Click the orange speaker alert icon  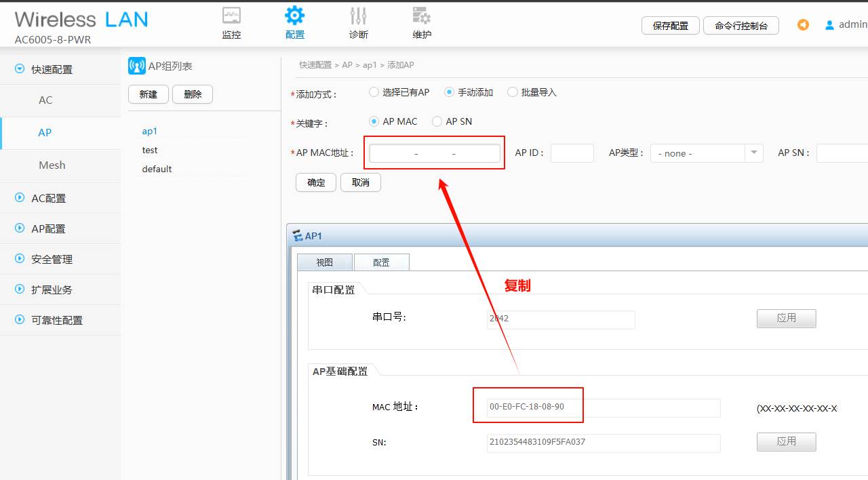click(x=803, y=25)
